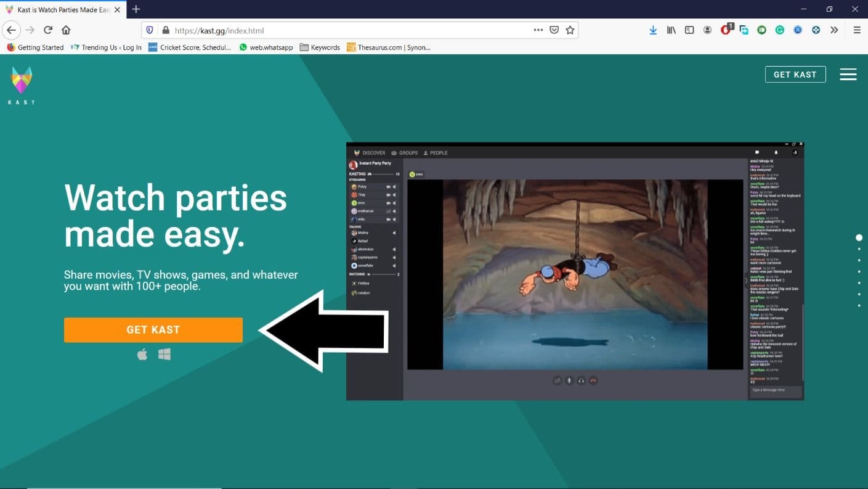Click the dark green round extension icon

[762, 30]
